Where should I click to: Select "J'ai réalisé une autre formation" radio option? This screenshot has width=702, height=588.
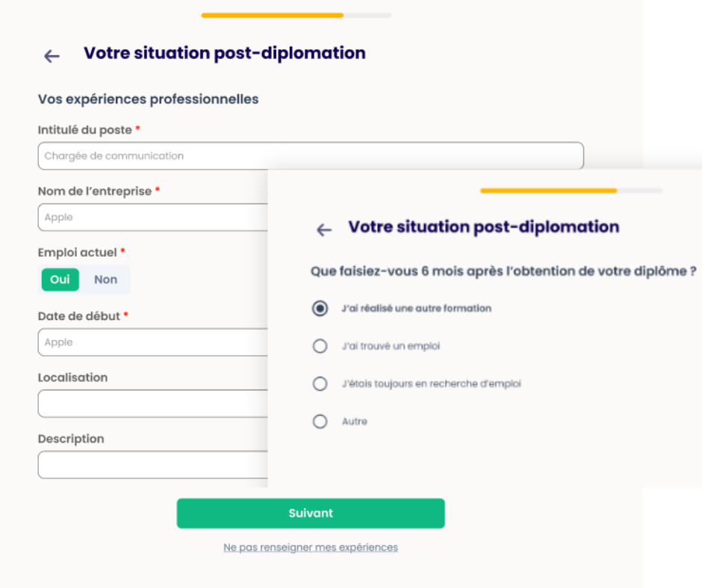[320, 308]
